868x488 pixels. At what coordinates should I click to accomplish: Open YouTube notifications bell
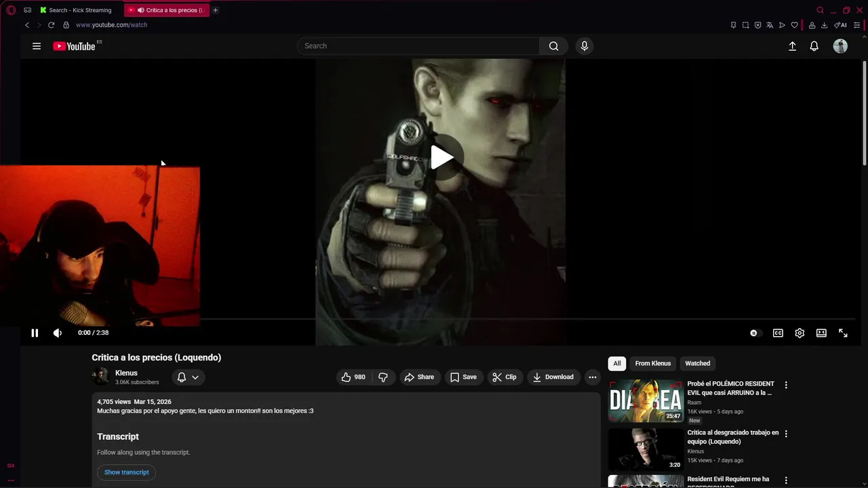click(x=814, y=46)
